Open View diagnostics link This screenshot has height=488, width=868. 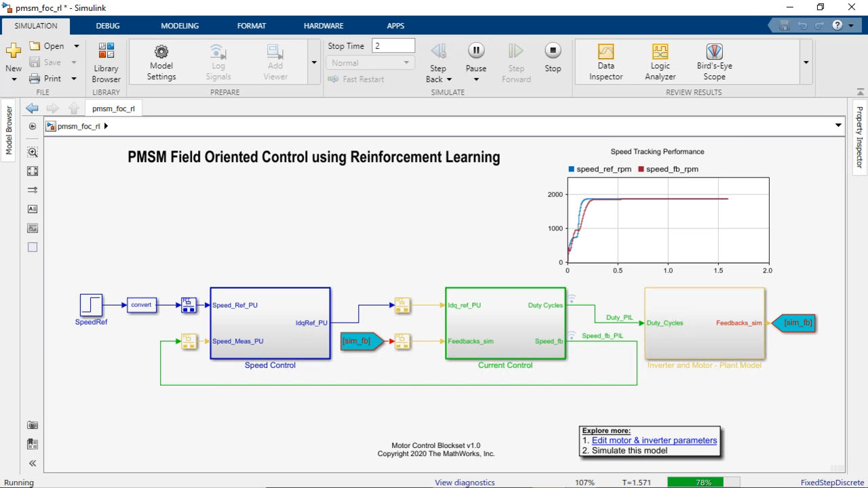point(465,483)
